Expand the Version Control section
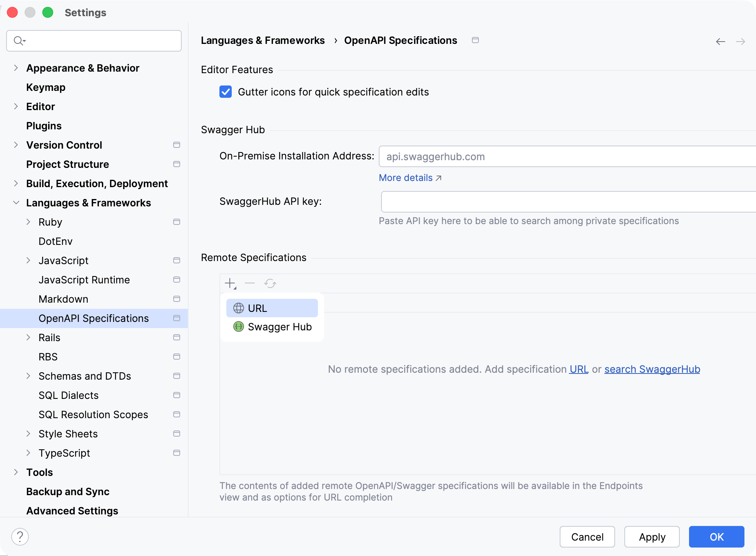 16,145
